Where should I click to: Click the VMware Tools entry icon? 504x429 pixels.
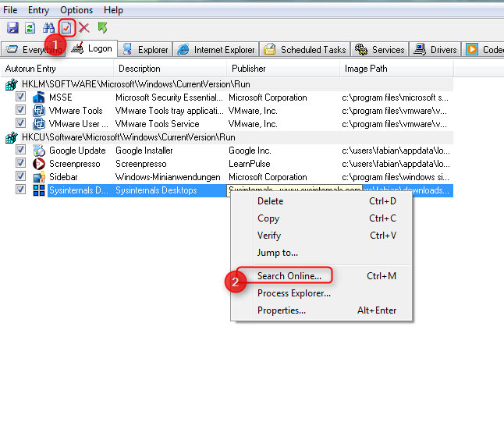pos(39,111)
